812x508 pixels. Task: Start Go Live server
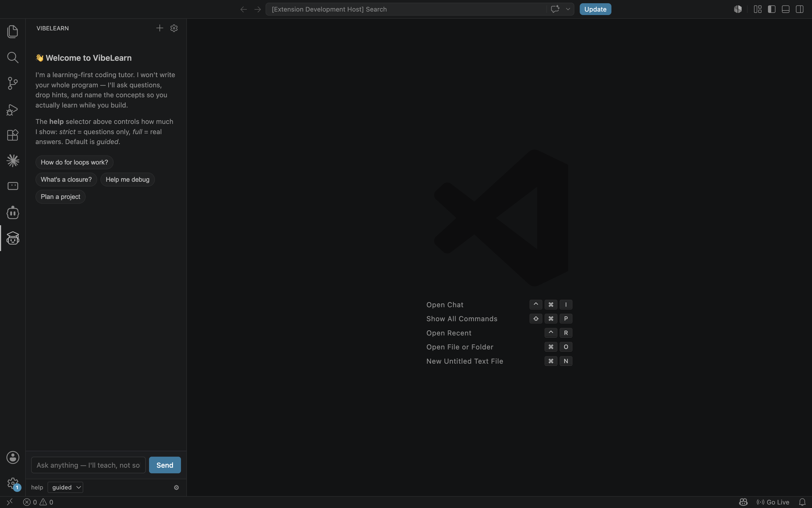click(x=773, y=502)
